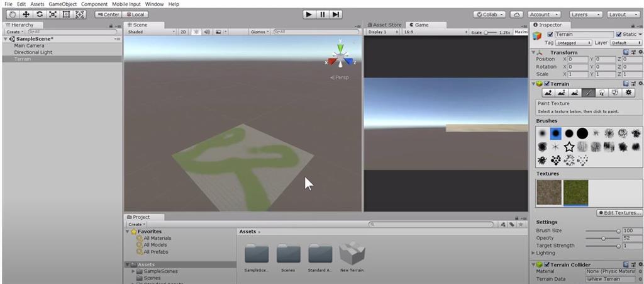Click the Collab button
The width and height of the screenshot is (644, 284).
(x=489, y=14)
